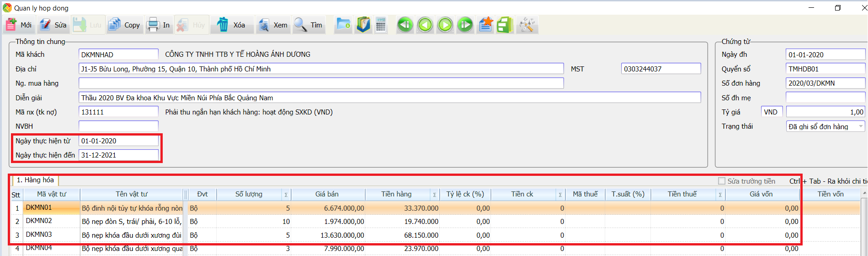Image resolution: width=868 pixels, height=256 pixels.
Task: Click the Copy toolbar button
Action: pos(124,25)
